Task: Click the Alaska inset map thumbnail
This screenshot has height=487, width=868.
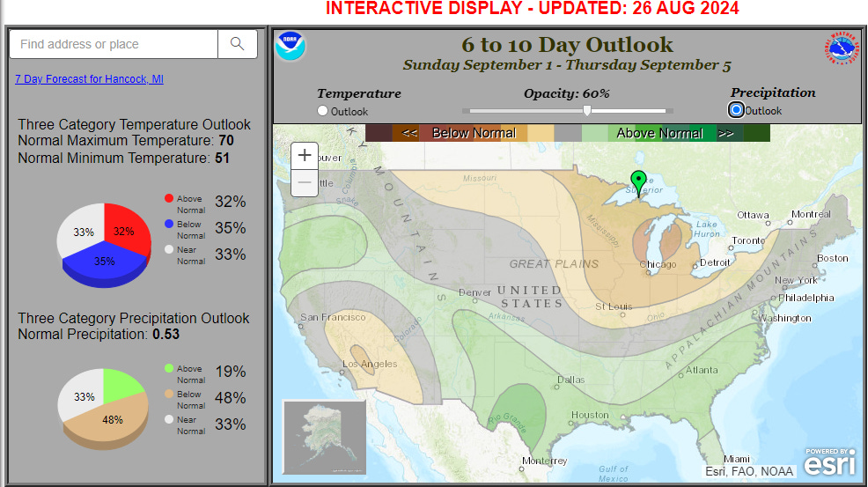Action: pyautogui.click(x=324, y=437)
